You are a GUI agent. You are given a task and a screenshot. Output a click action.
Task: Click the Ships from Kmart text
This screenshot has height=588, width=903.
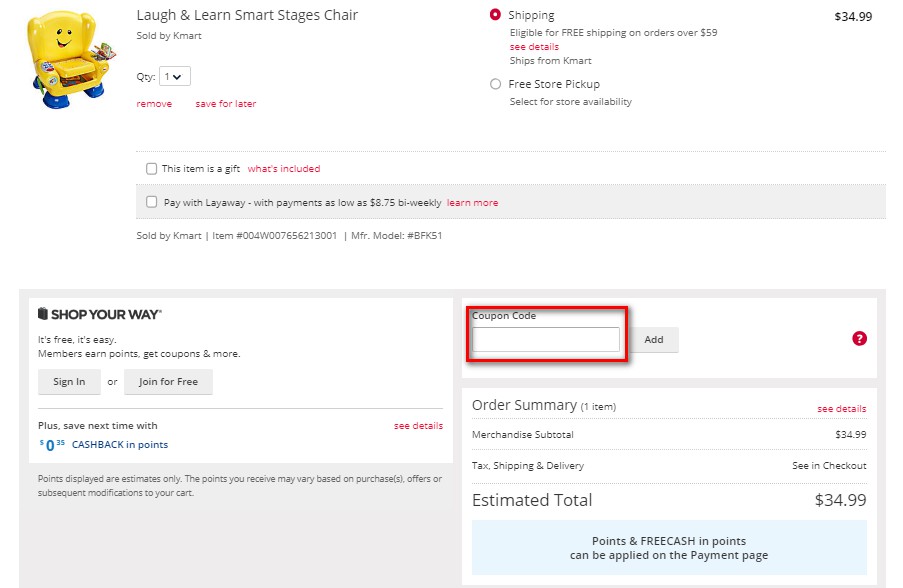tap(550, 60)
